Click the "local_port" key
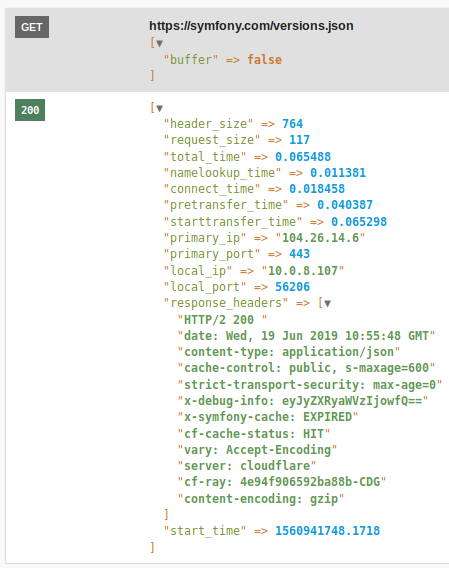This screenshot has height=568, width=449. click(x=205, y=287)
